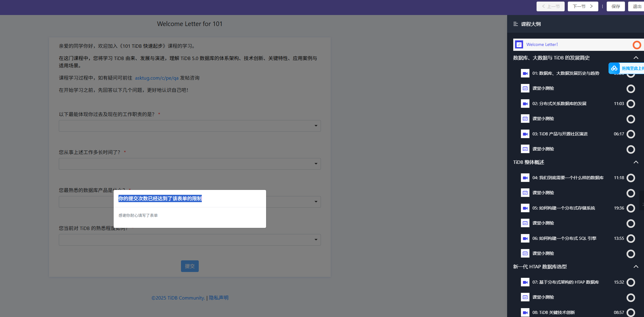Screen dimensions: 644x317
Task: Open lesson 03: TiDB 产品与开源社区演进
Action: [x=560, y=134]
